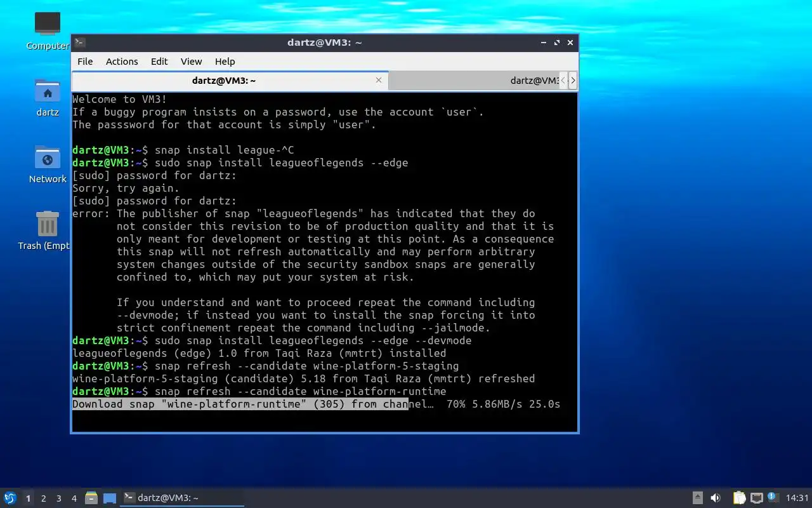The image size is (812, 508).
Task: Click 'sudo snap install leagueoflegends --edge --devmode' command
Action: click(313, 340)
